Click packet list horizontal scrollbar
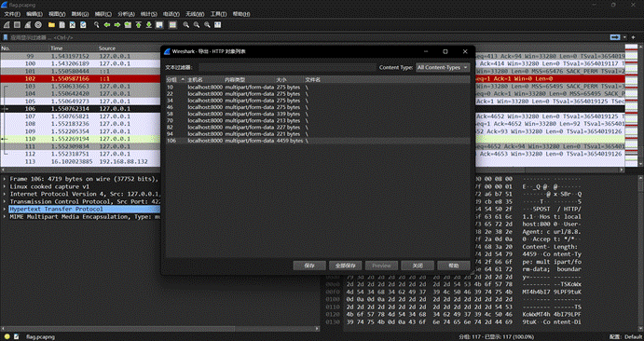 312,170
